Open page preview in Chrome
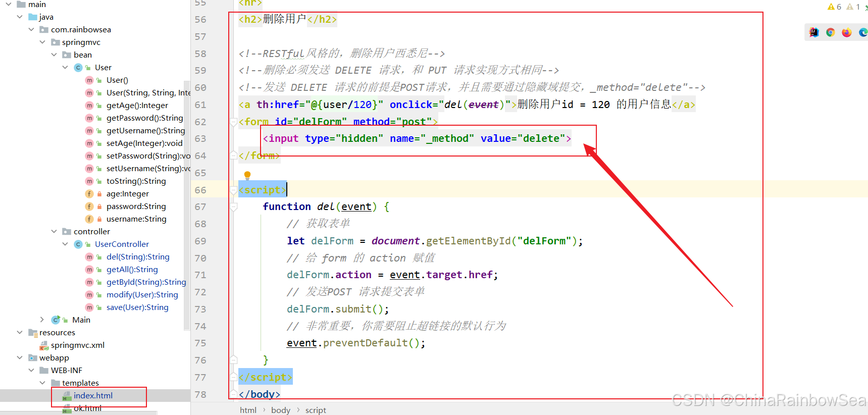 pyautogui.click(x=830, y=32)
